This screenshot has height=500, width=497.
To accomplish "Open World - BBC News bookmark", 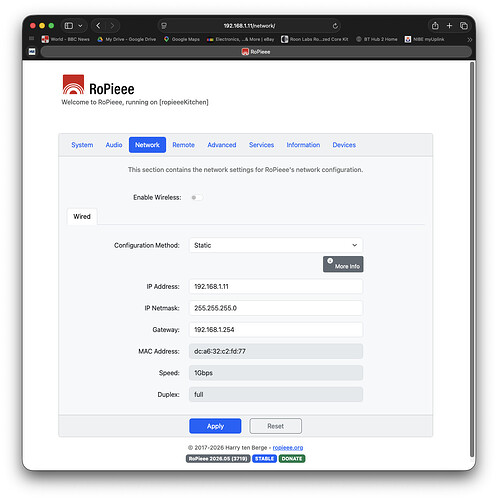I will tap(66, 39).
